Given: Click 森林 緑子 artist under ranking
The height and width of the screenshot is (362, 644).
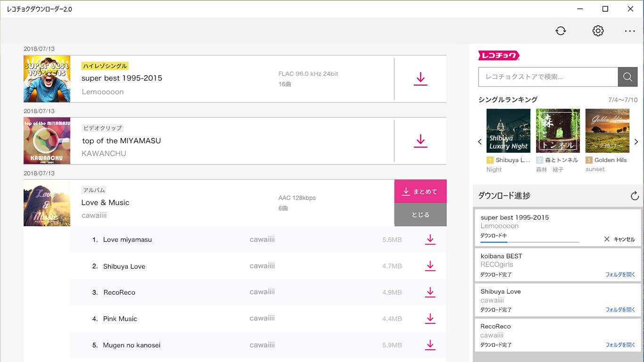Looking at the screenshot, I should pyautogui.click(x=550, y=170).
